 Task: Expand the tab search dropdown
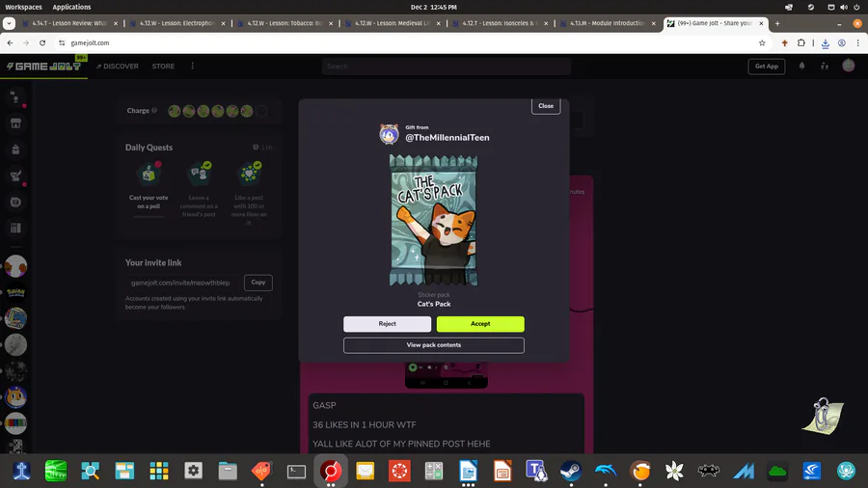[x=9, y=23]
